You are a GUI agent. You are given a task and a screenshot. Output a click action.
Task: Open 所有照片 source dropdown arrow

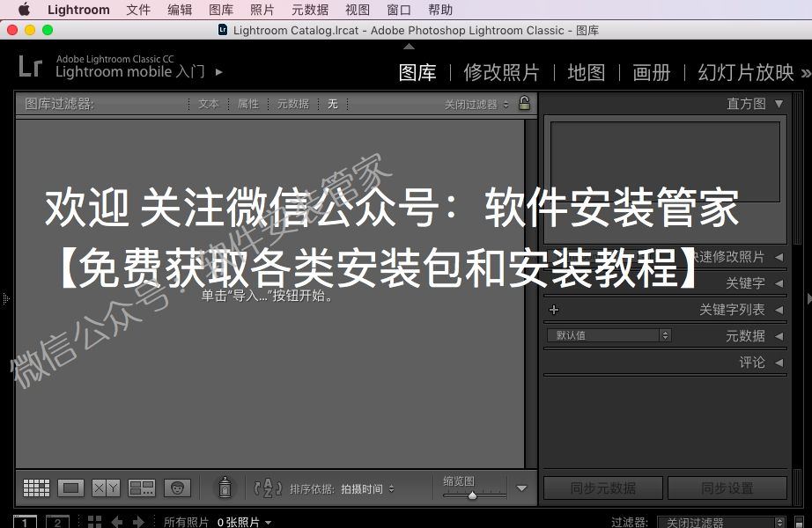[269, 523]
